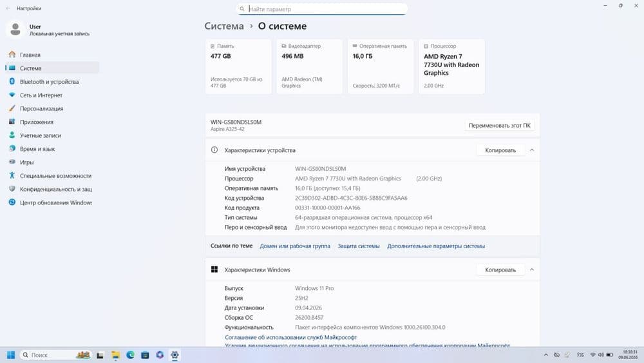Open Центр обновления Windows in sidebar
The image size is (644, 363).
52,202
